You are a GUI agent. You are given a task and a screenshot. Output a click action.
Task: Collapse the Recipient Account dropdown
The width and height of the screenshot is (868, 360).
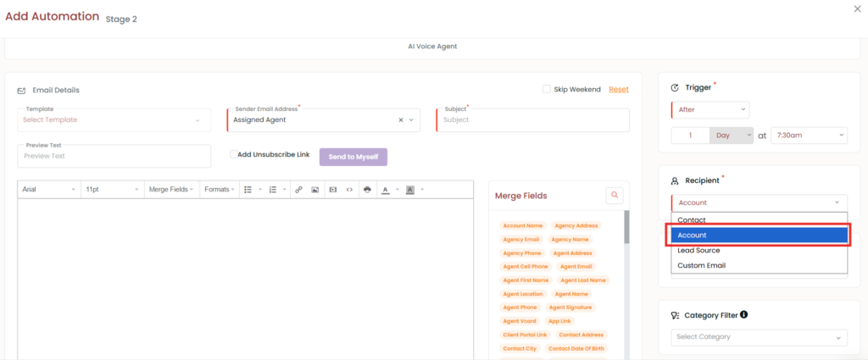(759, 202)
